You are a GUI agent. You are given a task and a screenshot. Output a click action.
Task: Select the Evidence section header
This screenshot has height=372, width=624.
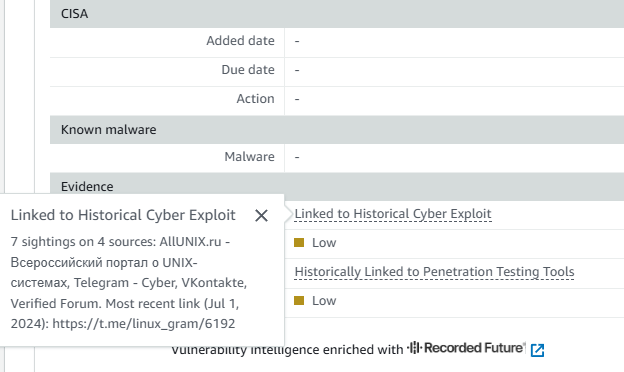tap(337, 185)
